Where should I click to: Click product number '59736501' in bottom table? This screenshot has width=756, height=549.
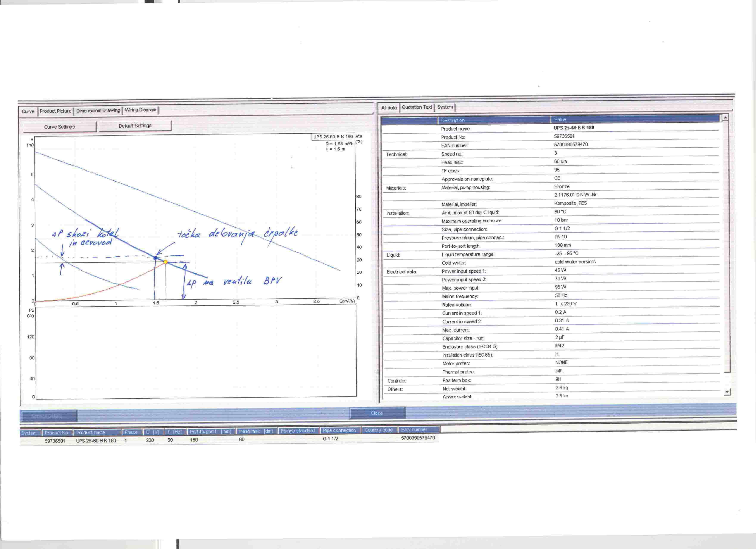55,441
